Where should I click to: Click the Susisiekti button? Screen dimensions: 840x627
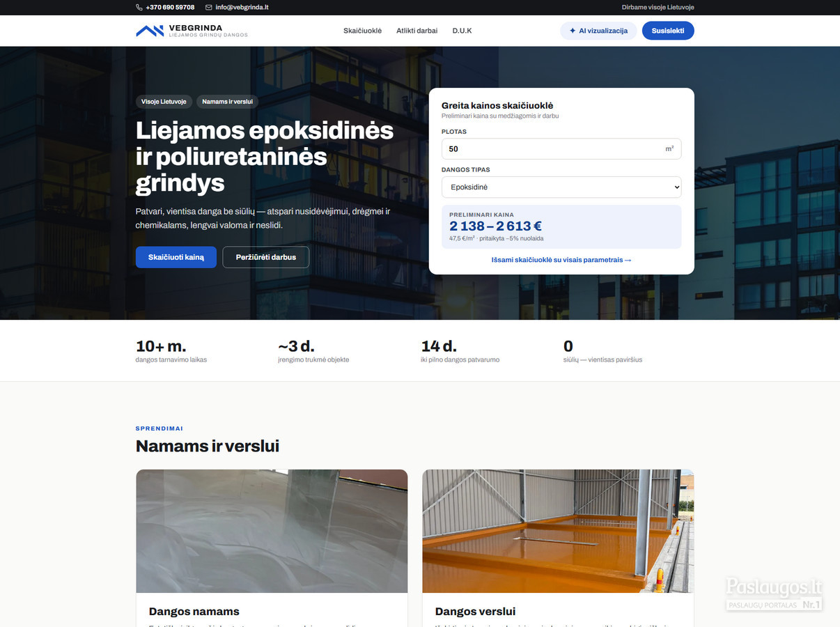[668, 31]
